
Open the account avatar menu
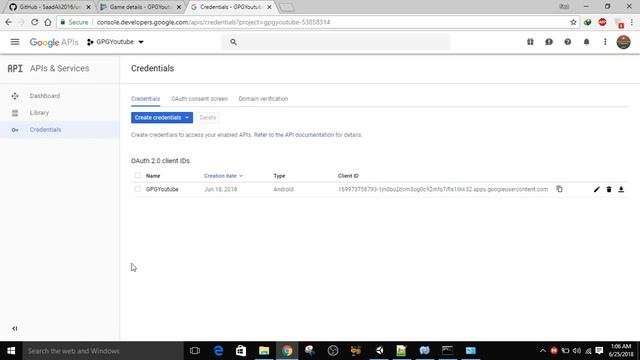[x=623, y=42]
